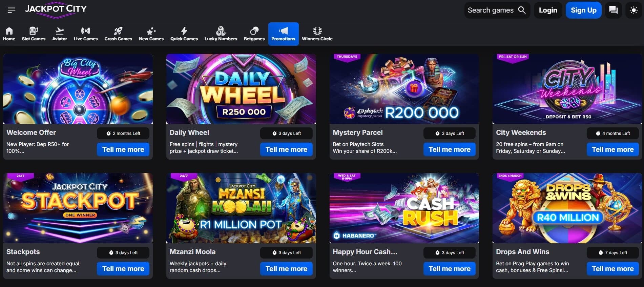This screenshot has height=287, width=644.
Task: Open the live chat icon
Action: pyautogui.click(x=613, y=10)
